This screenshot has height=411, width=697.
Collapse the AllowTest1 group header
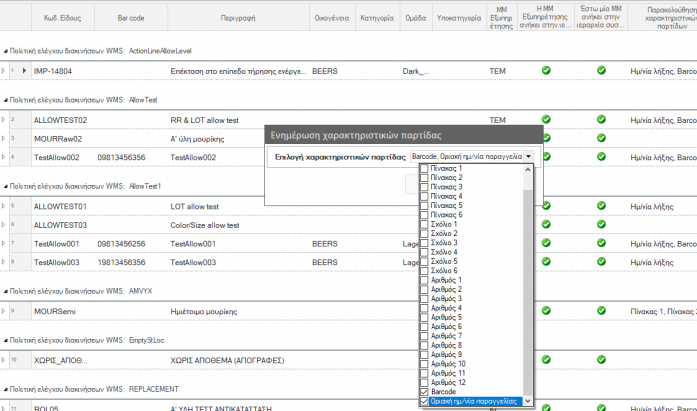(x=5, y=187)
